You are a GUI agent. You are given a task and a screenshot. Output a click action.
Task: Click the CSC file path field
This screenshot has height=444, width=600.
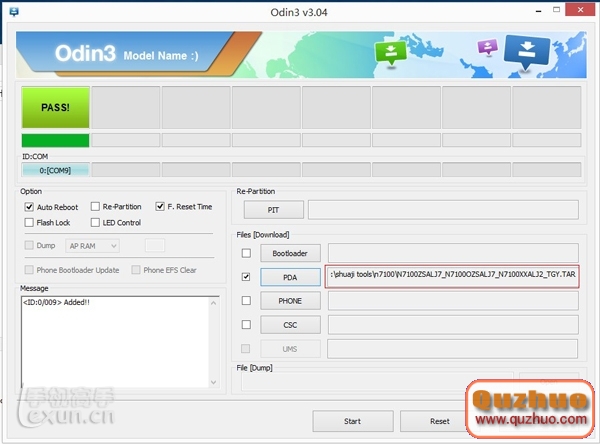click(x=453, y=325)
